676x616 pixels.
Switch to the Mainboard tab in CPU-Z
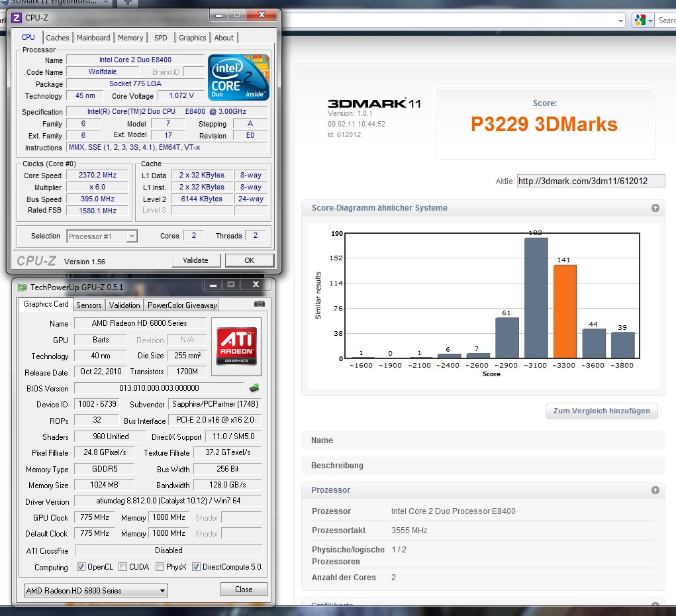93,38
